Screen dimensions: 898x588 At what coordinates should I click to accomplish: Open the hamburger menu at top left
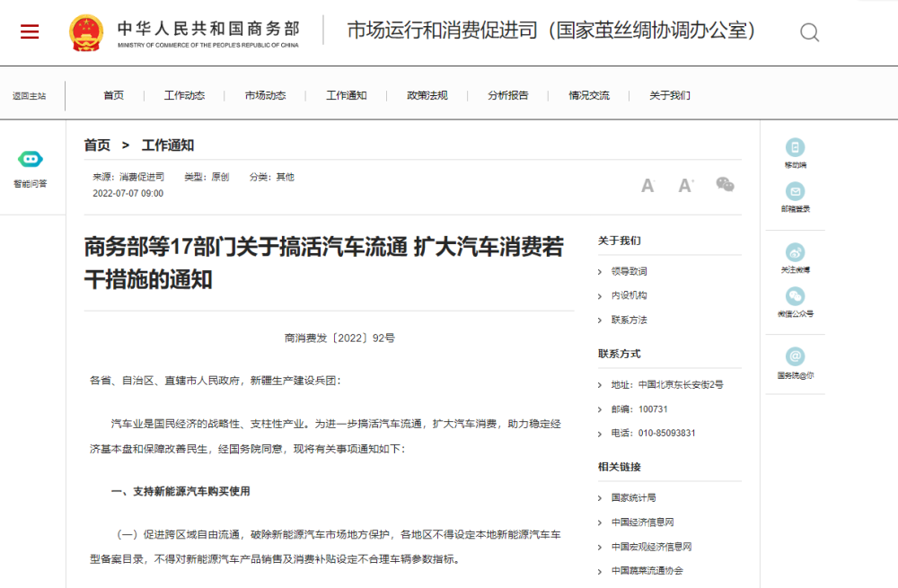(30, 32)
